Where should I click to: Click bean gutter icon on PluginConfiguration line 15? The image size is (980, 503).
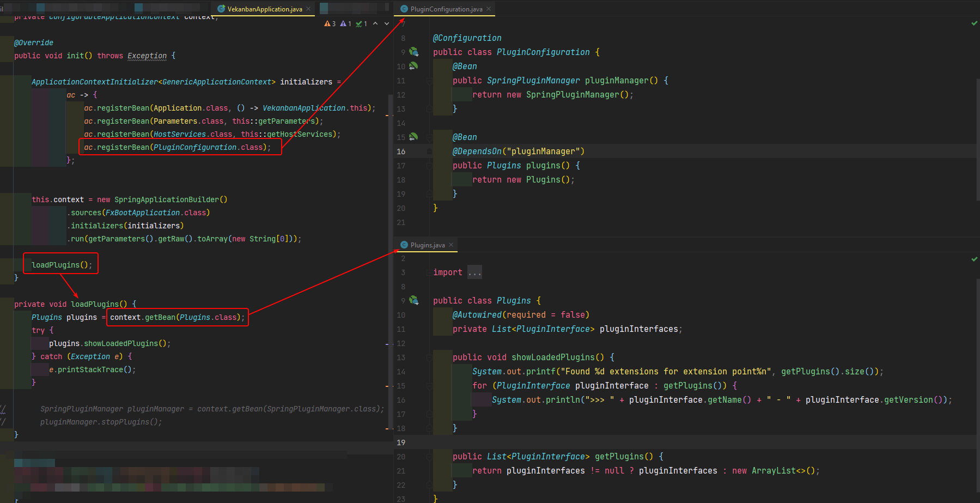tap(414, 137)
